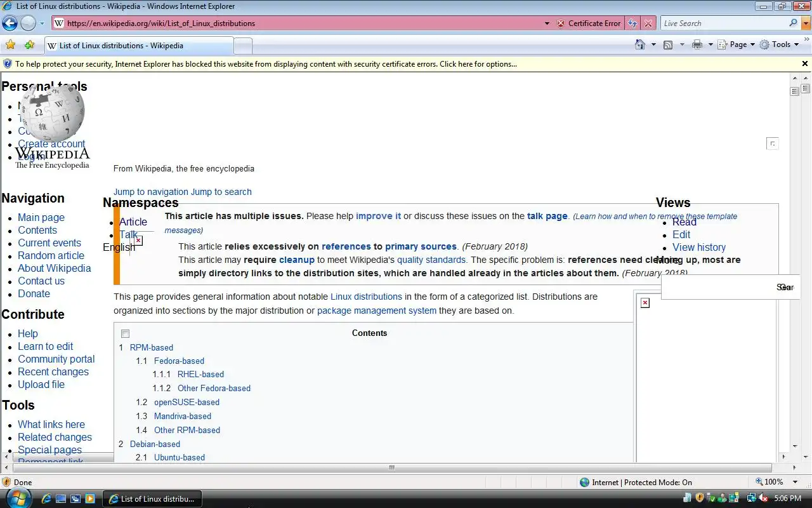
Task: Click the browser Back arrow button
Action: pos(10,23)
